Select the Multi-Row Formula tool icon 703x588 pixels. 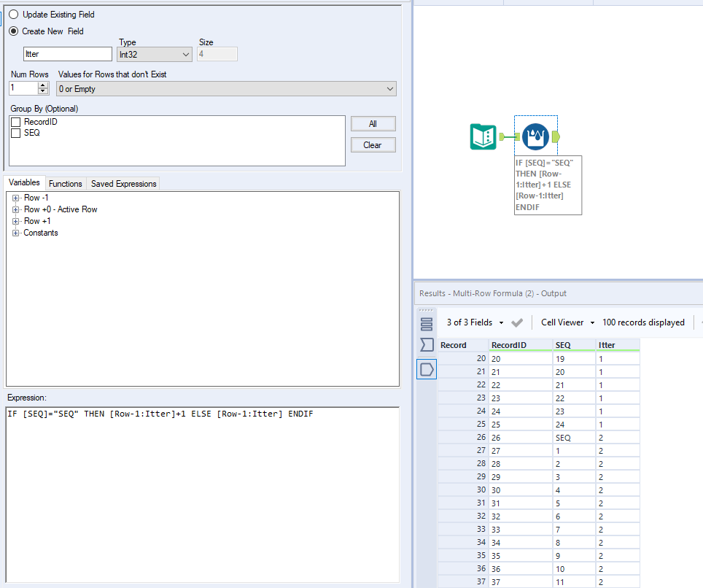click(536, 136)
